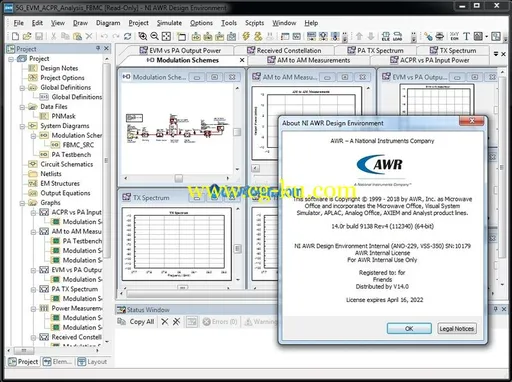The width and height of the screenshot is (512, 382).
Task: Switch to the Elem... bottom panel tab
Action: pos(57,362)
